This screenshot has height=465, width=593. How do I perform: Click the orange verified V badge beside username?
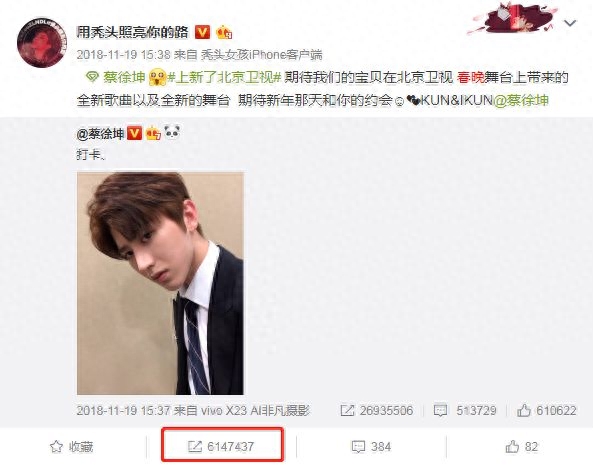[202, 33]
